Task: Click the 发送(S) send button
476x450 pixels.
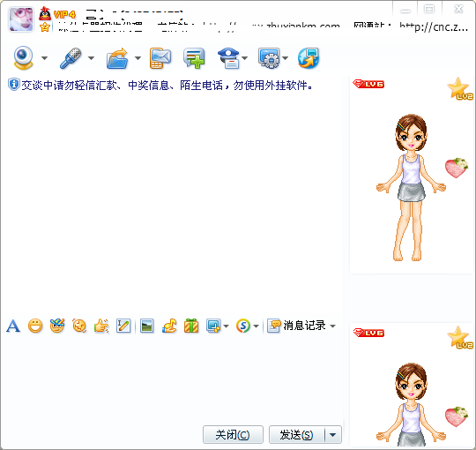Action: pos(296,434)
